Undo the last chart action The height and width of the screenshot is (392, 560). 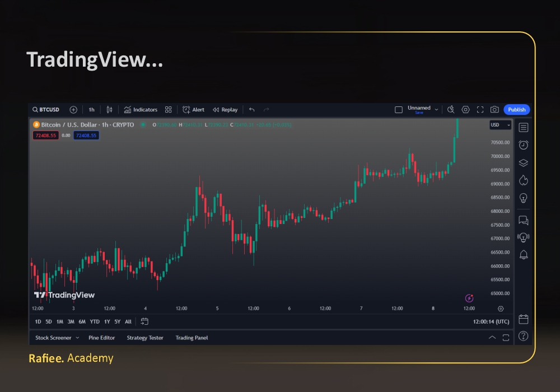click(252, 110)
